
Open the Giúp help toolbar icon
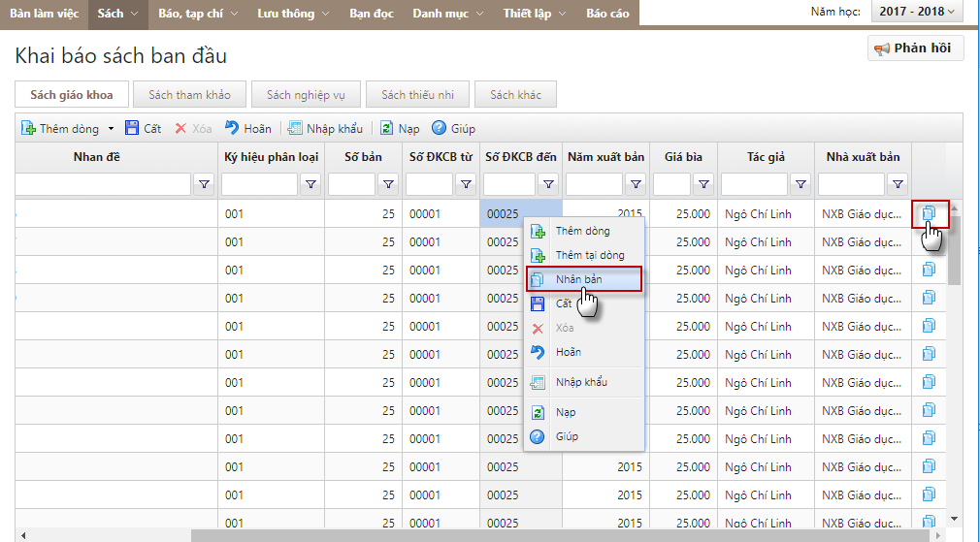439,128
